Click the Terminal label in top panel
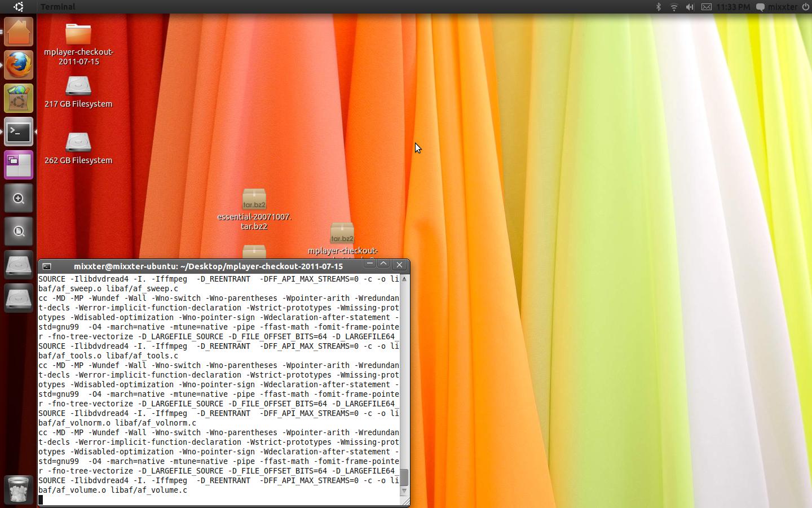 coord(58,7)
